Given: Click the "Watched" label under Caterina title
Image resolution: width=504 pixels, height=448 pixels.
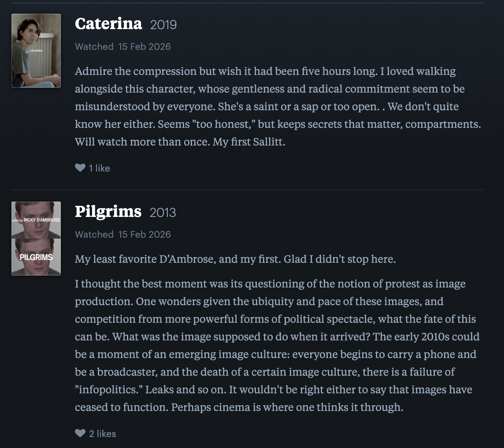Looking at the screenshot, I should point(94,47).
